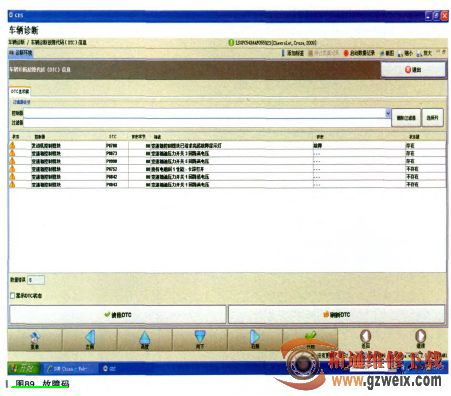Open the Windows Start button
Viewport: 451px width, 396px height.
[24, 369]
